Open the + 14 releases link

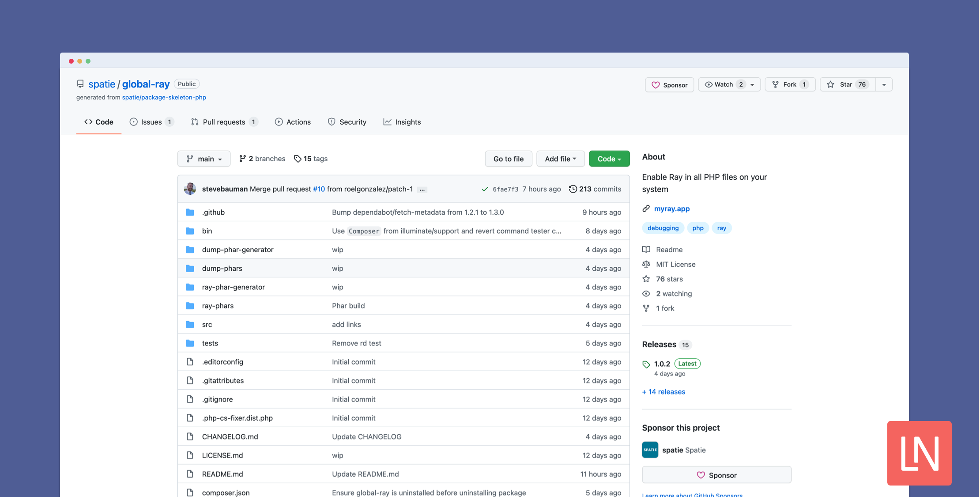tap(663, 392)
